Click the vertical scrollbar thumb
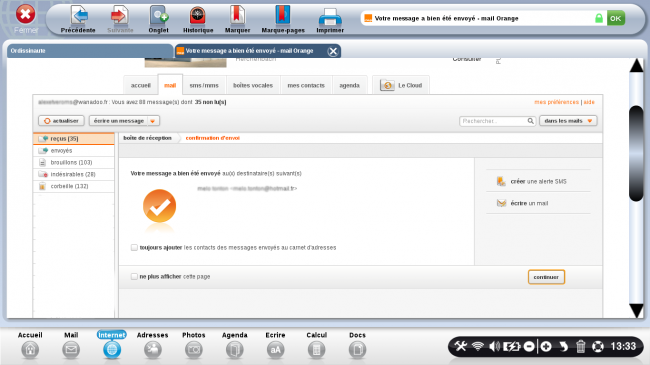 636,153
